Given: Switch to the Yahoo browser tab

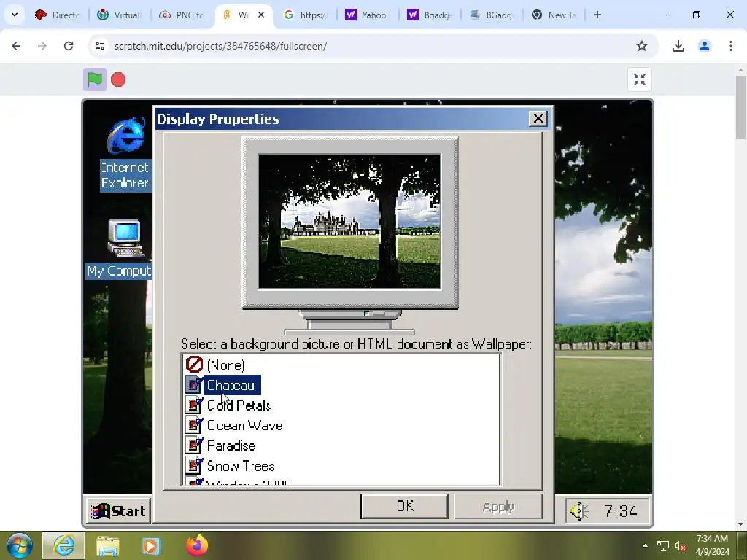Looking at the screenshot, I should [x=368, y=15].
